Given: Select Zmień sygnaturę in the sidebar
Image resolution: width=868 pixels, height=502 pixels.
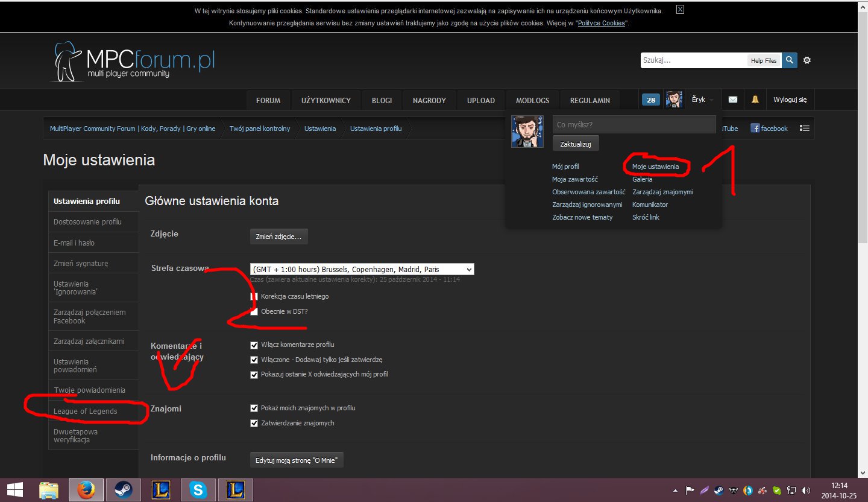Looking at the screenshot, I should (93, 264).
